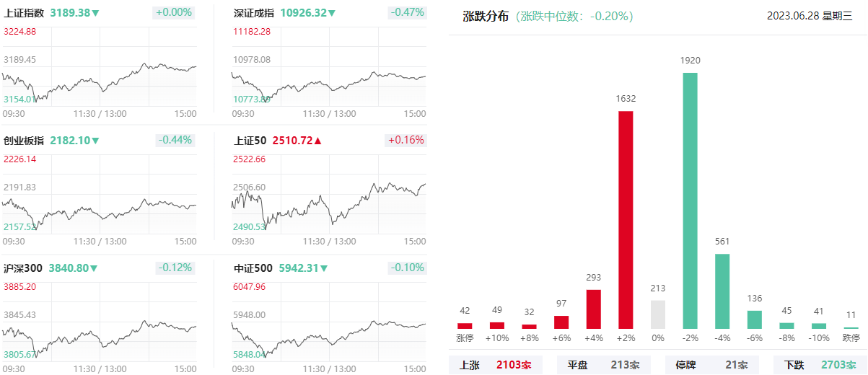Click the green -4% bar with 561
Image resolution: width=868 pixels, height=375 pixels.
click(722, 291)
